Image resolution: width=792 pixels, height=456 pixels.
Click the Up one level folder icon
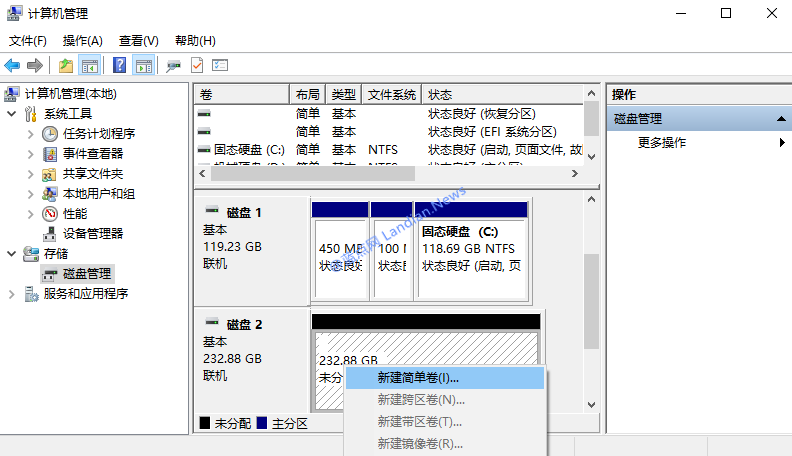[x=66, y=65]
